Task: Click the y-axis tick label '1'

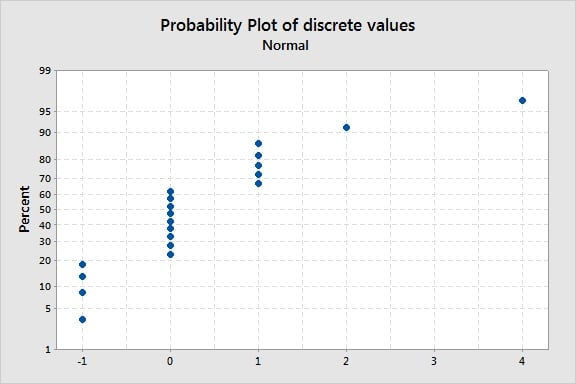Action: coord(48,349)
